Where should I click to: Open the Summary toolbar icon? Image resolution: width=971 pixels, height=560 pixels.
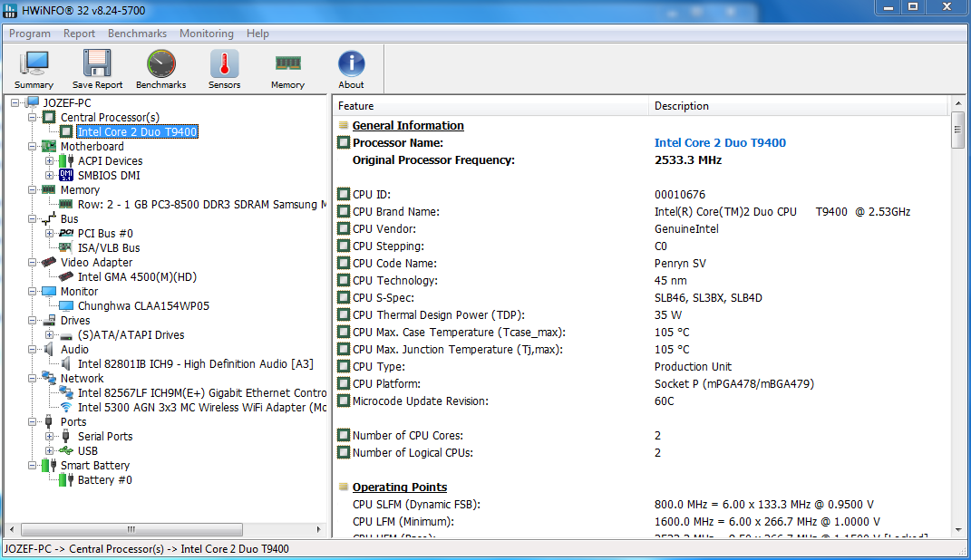tap(34, 69)
